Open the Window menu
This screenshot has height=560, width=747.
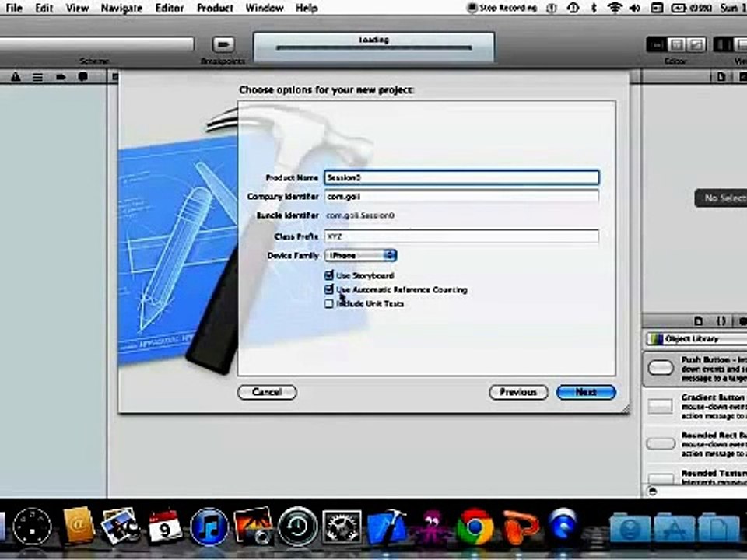pyautogui.click(x=265, y=8)
